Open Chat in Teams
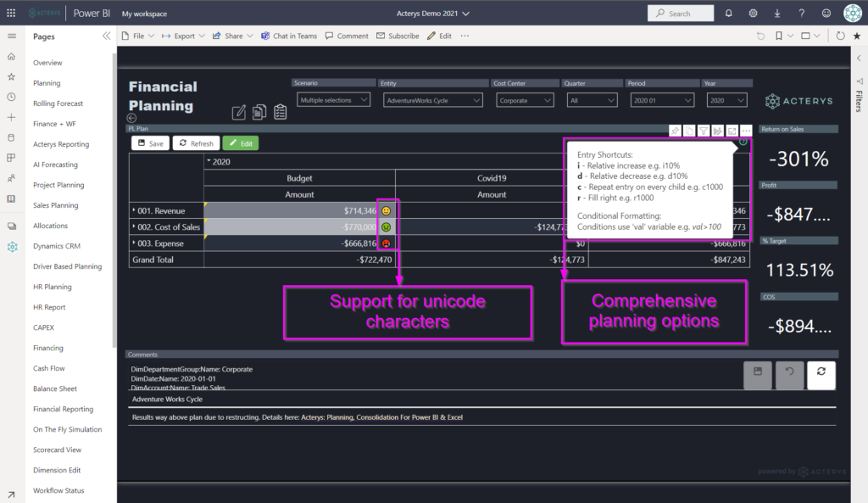 pyautogui.click(x=287, y=36)
